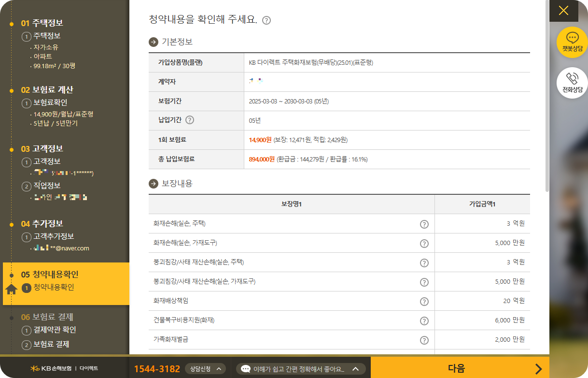
Task: Open help for 건물복구비용지원(화재)
Action: 424,320
